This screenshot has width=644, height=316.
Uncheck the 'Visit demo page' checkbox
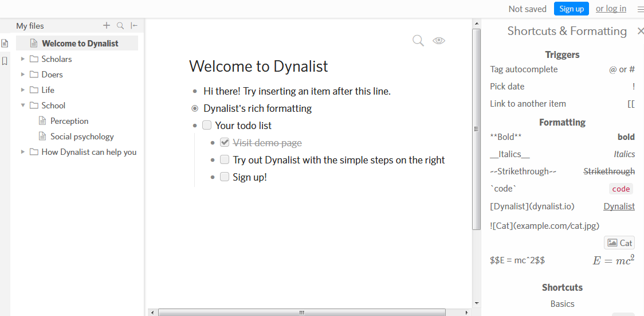click(225, 143)
